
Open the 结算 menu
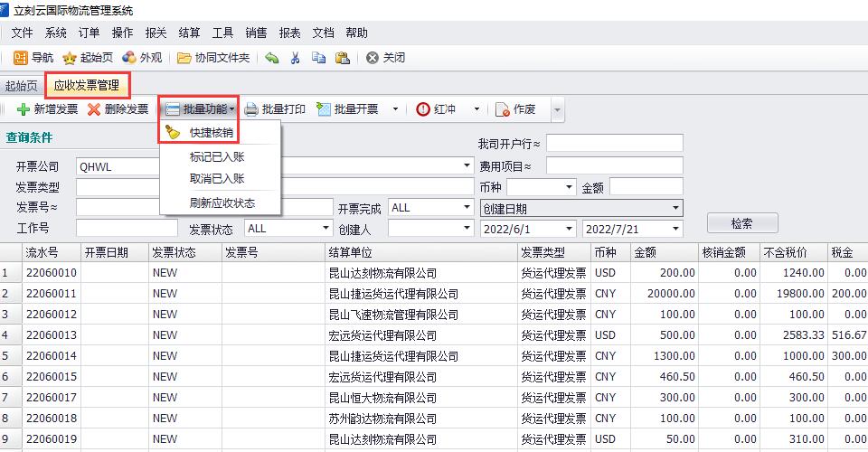[x=190, y=33]
